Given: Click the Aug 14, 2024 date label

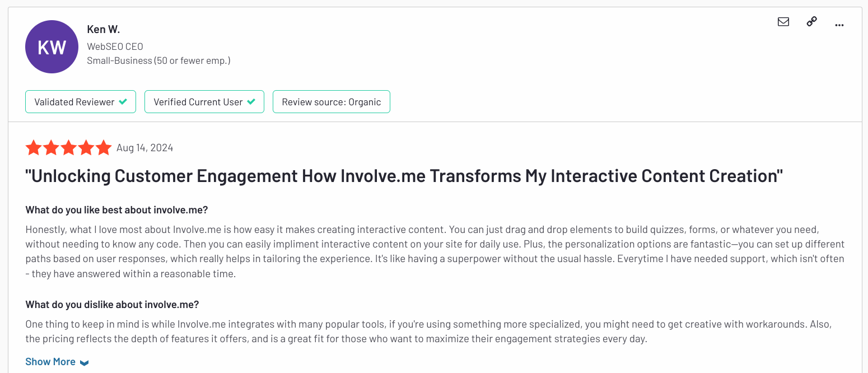Looking at the screenshot, I should point(144,147).
